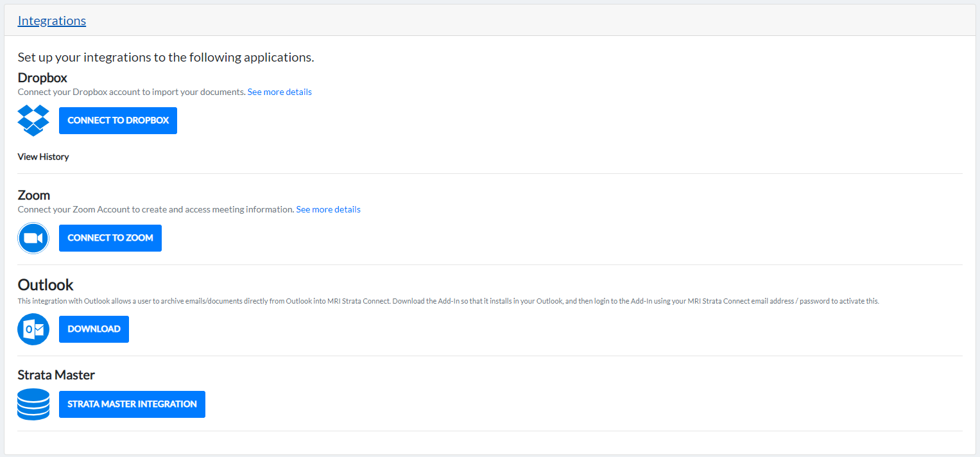Open View History under Dropbox
The image size is (980, 457).
(x=43, y=157)
